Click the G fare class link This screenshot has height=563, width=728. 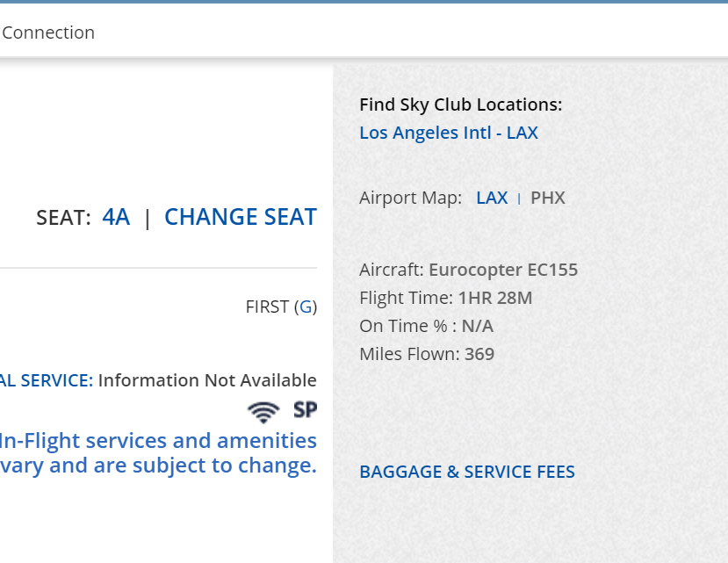pos(306,307)
